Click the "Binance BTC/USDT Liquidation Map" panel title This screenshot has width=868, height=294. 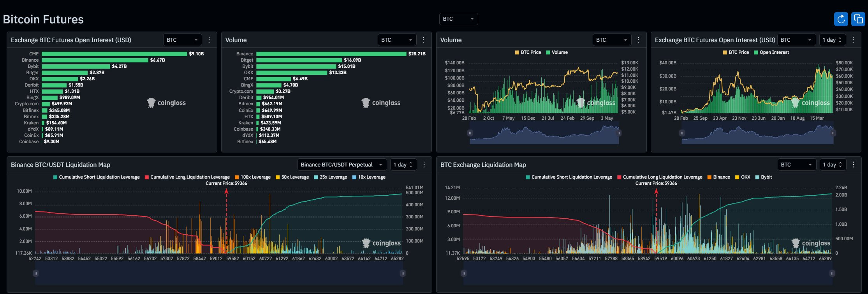(x=60, y=165)
